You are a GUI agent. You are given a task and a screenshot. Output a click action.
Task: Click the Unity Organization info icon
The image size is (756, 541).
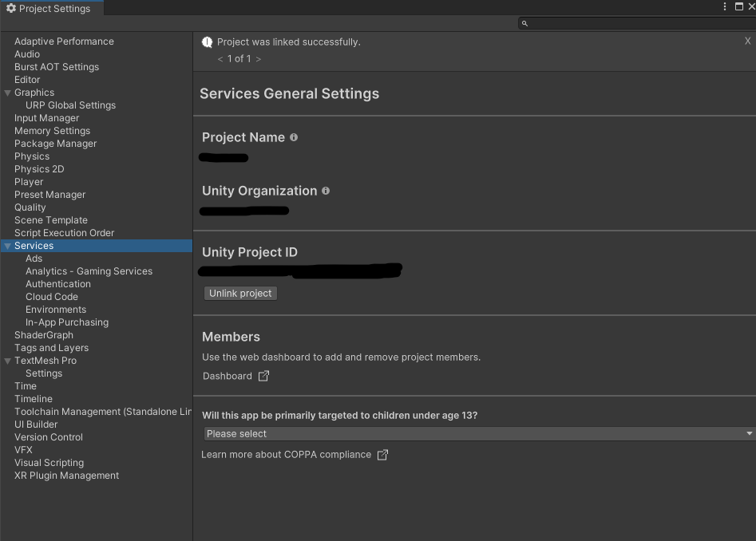[x=326, y=191]
